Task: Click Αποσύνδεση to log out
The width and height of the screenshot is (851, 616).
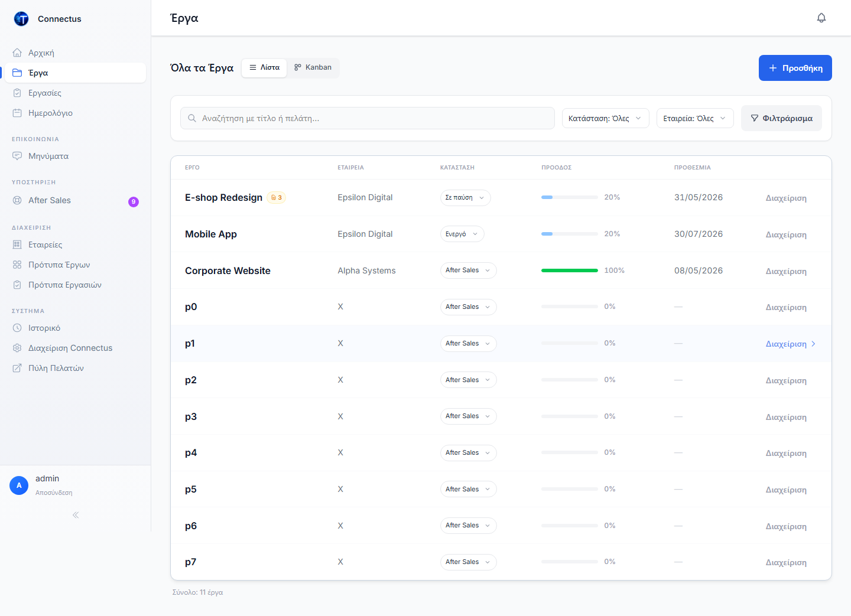Action: pyautogui.click(x=54, y=493)
